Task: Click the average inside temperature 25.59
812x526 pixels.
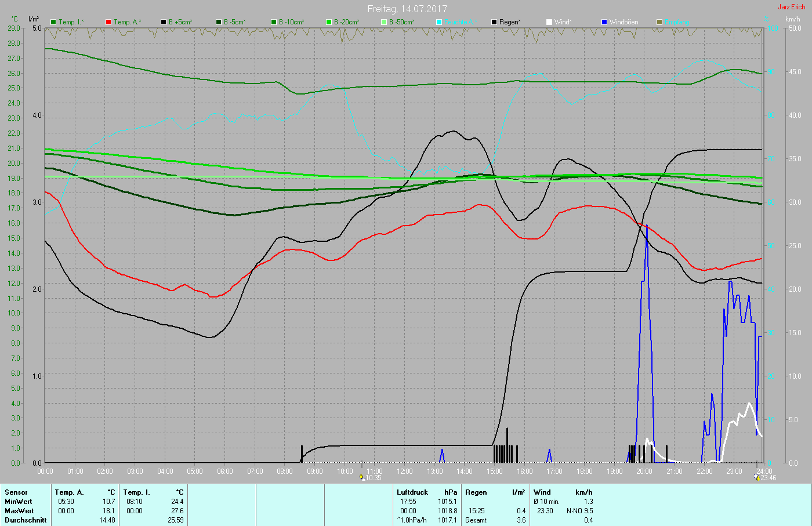Action: pos(175,520)
